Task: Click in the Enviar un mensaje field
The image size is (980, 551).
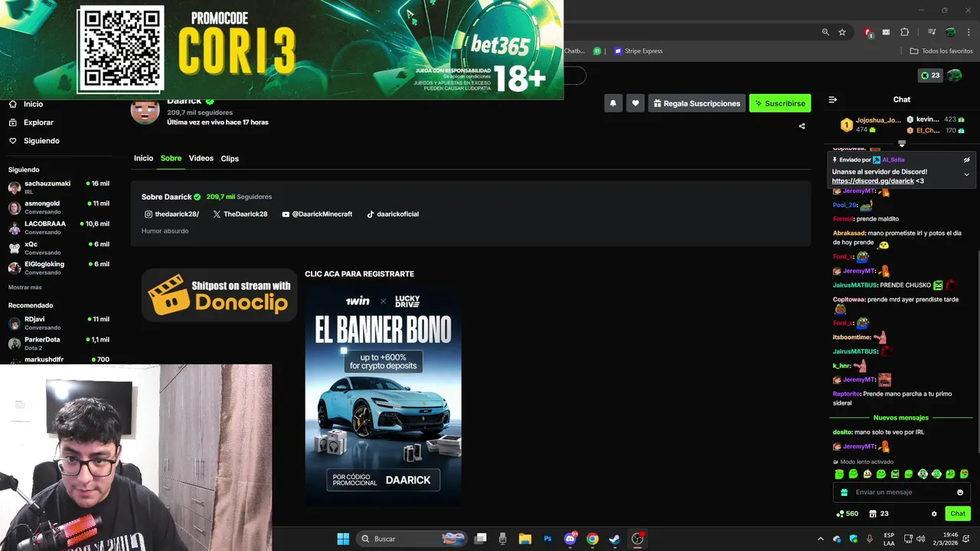Action: click(902, 493)
